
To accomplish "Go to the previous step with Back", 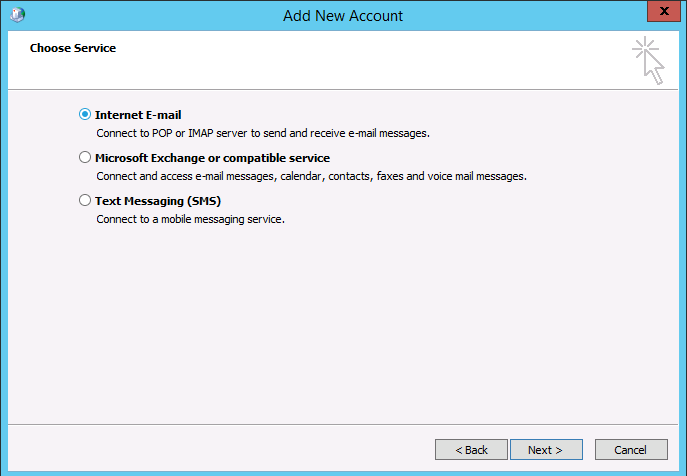I will click(x=471, y=450).
